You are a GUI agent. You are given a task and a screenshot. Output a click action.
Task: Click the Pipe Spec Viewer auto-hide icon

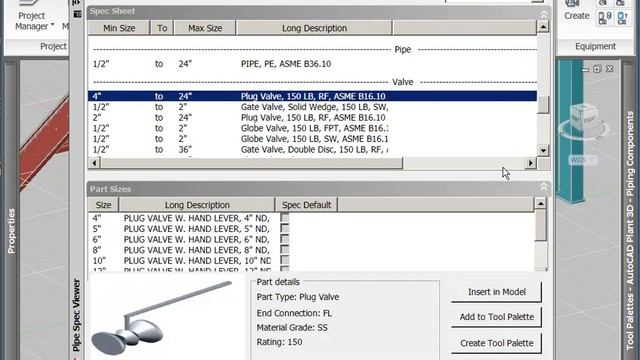(76, 2)
